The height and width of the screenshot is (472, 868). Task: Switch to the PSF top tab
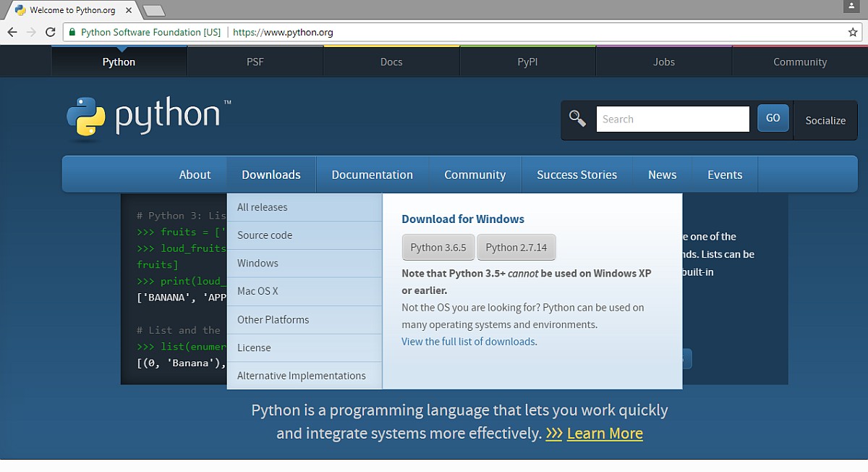[255, 62]
